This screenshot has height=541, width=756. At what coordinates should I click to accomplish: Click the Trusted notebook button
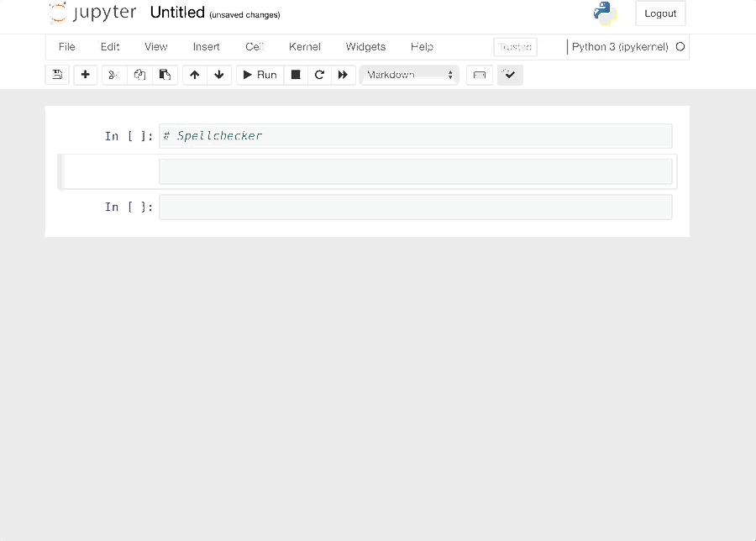[515, 47]
